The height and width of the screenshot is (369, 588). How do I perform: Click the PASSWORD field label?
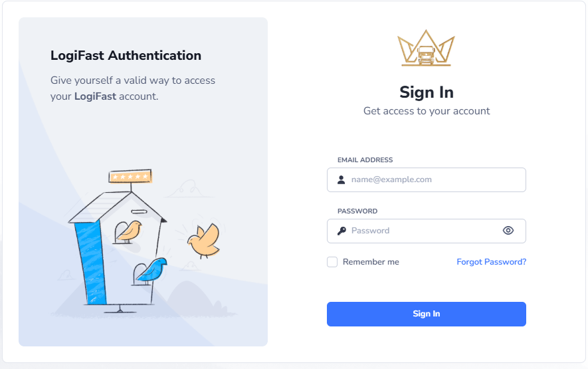[x=357, y=211]
